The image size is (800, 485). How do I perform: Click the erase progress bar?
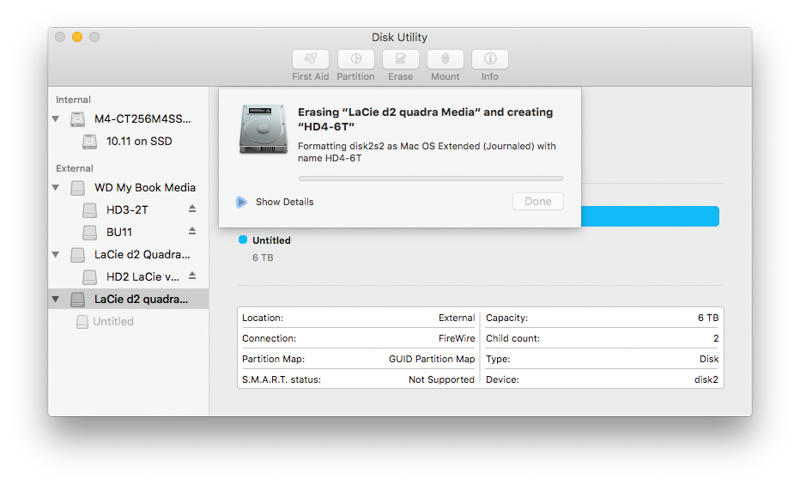tap(430, 179)
